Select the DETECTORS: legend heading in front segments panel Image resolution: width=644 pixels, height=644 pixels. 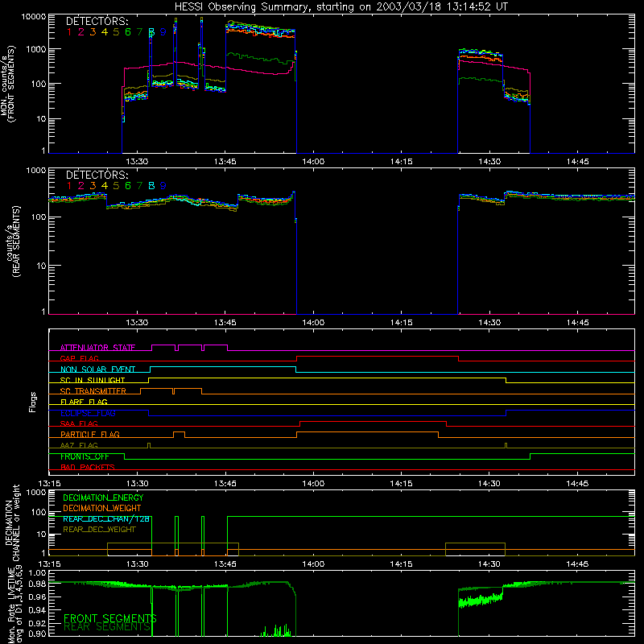[97, 21]
